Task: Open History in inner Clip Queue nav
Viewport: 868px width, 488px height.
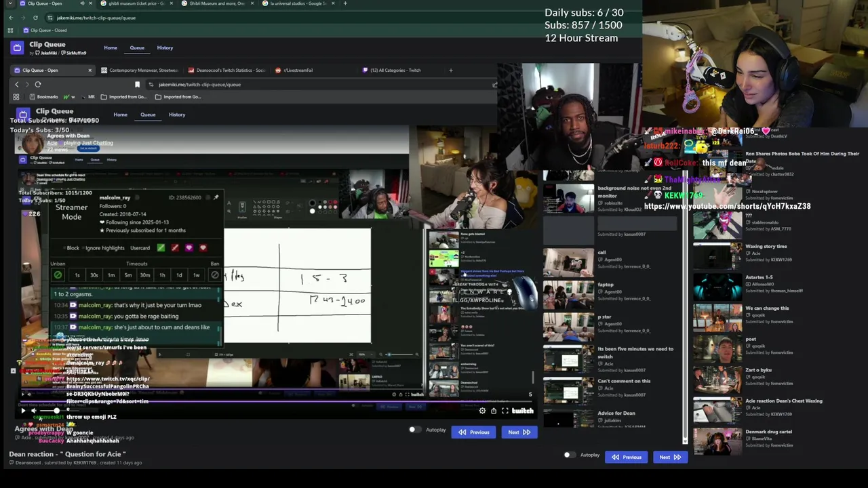Action: click(177, 115)
